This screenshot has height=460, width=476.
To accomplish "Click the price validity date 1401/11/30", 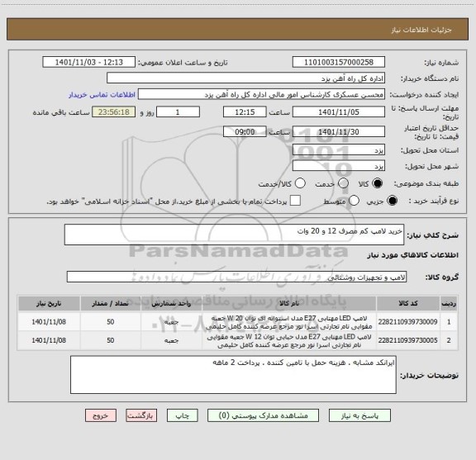I will (x=339, y=131).
